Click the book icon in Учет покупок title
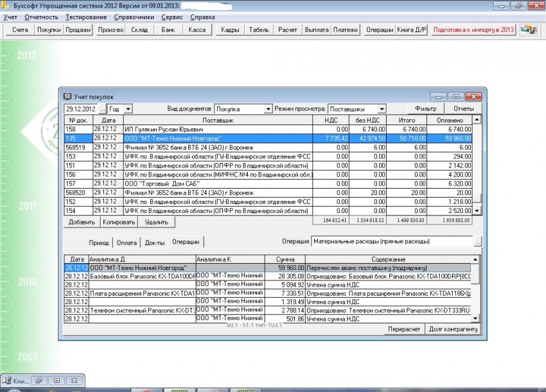Viewport: 546px width, 392px height. tap(66, 97)
